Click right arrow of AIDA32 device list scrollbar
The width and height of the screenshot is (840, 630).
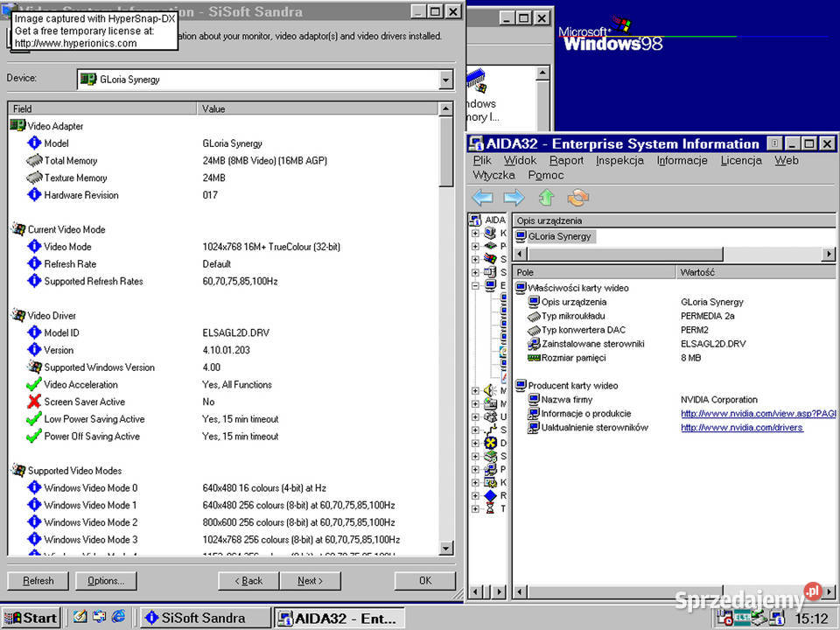829,255
